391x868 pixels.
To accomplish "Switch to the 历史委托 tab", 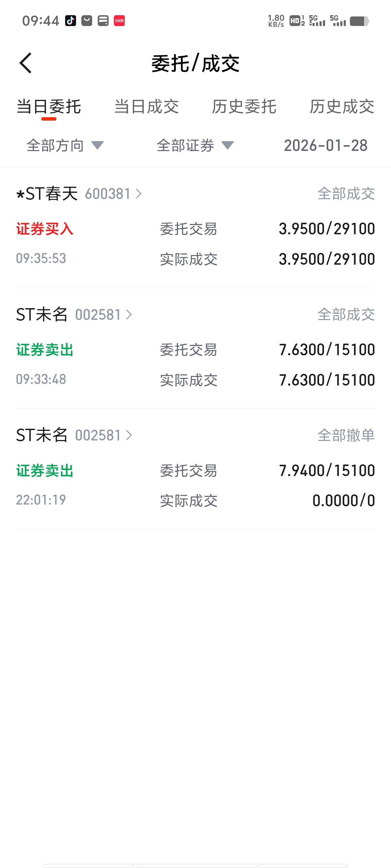I will click(x=244, y=107).
